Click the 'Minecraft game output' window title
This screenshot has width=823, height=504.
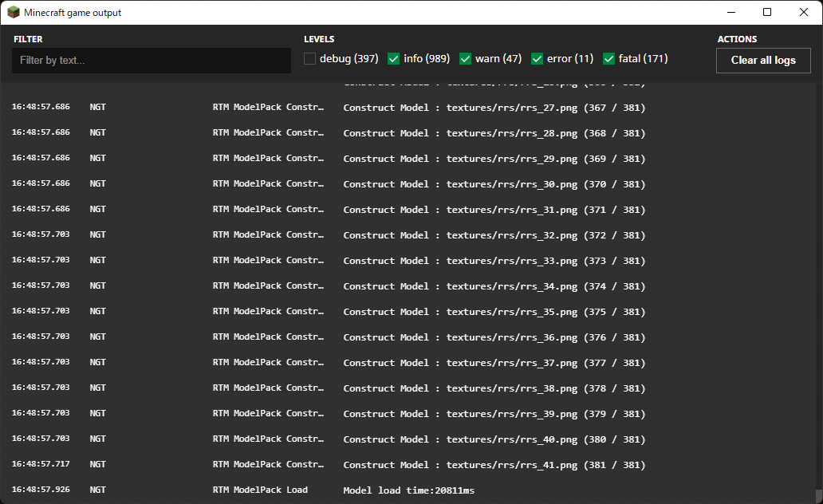pyautogui.click(x=73, y=13)
